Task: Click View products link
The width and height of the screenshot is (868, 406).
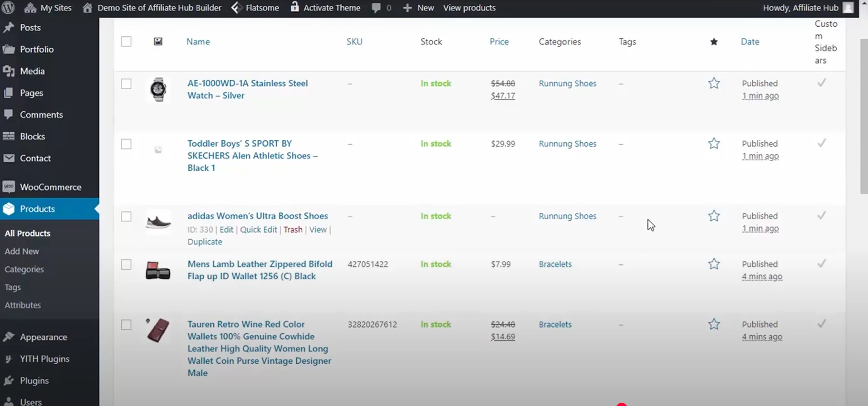Action: click(x=469, y=8)
